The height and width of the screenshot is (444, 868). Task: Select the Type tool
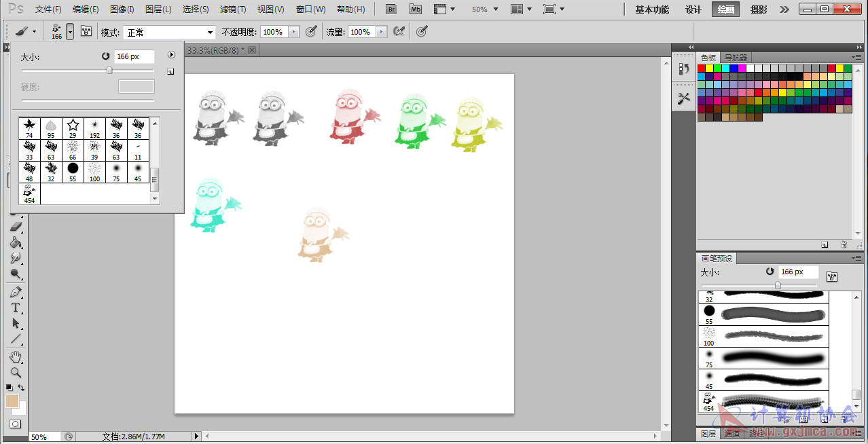(16, 308)
